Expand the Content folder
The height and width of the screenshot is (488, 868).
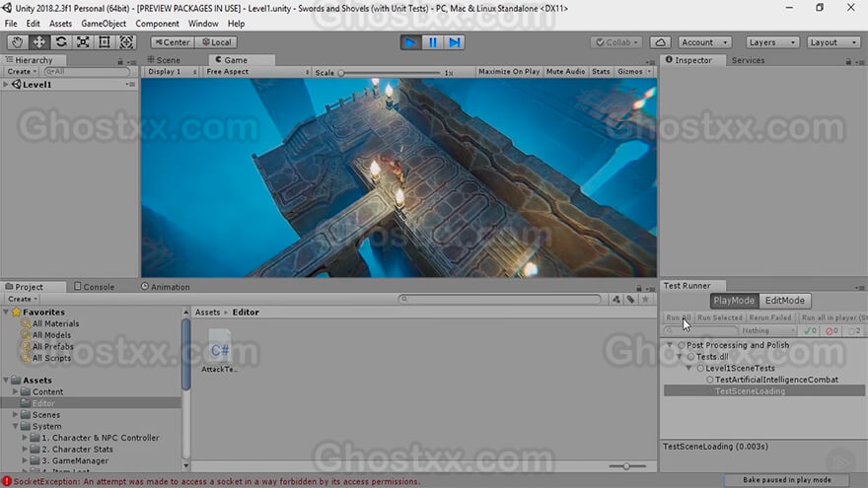16,391
